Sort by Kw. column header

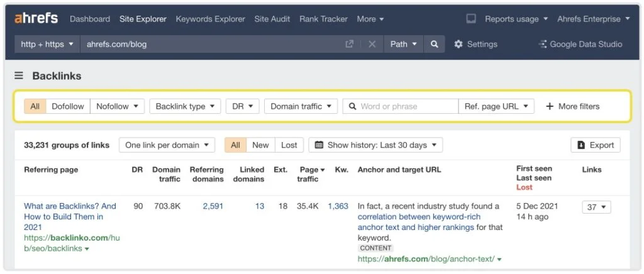pyautogui.click(x=341, y=170)
